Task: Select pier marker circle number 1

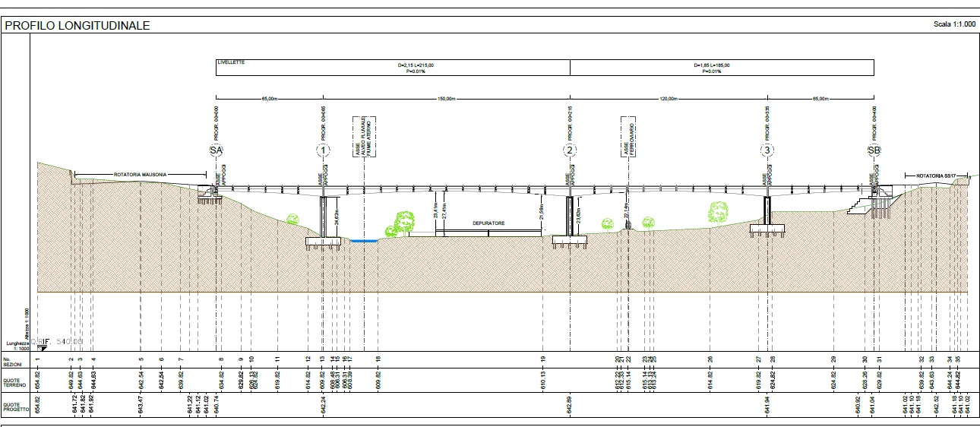Action: (x=324, y=150)
